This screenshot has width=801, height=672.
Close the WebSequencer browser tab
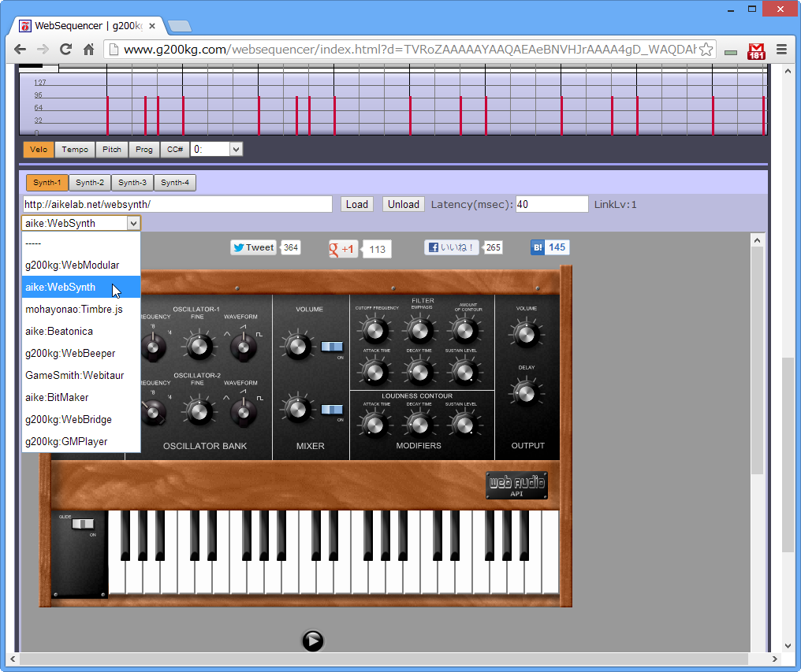[151, 25]
